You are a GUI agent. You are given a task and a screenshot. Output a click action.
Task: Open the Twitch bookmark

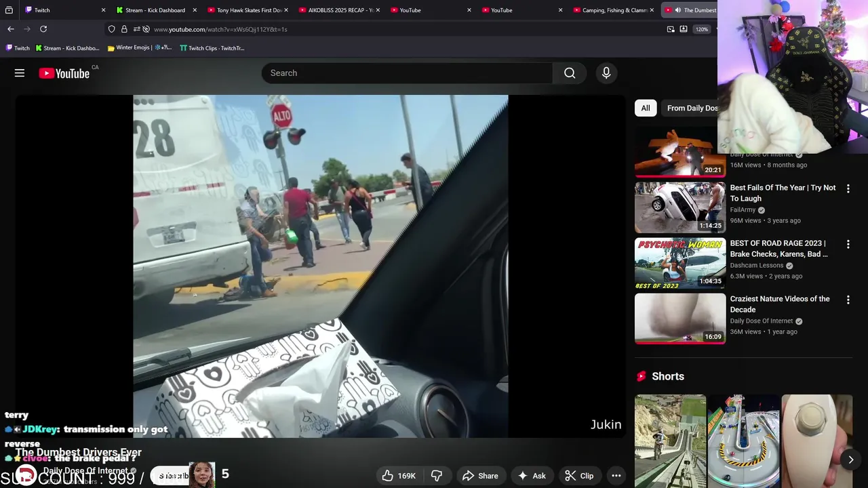[18, 48]
